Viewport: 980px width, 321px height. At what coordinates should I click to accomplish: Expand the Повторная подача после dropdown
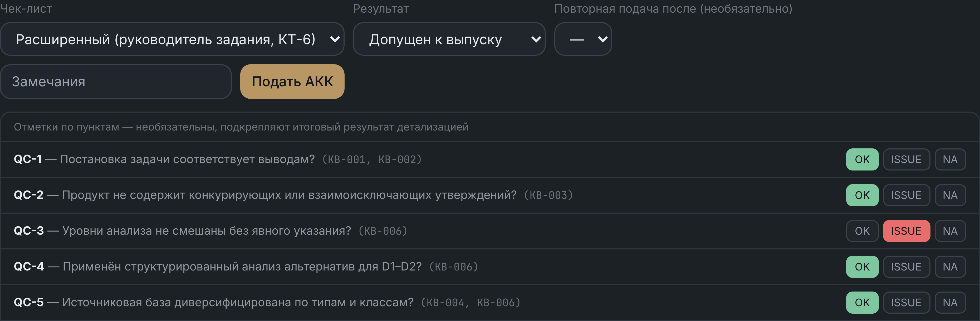coord(583,39)
